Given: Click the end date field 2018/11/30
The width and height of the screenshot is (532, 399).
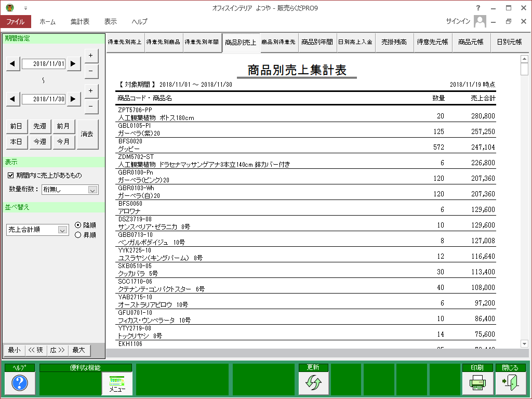Looking at the screenshot, I should click(x=44, y=99).
